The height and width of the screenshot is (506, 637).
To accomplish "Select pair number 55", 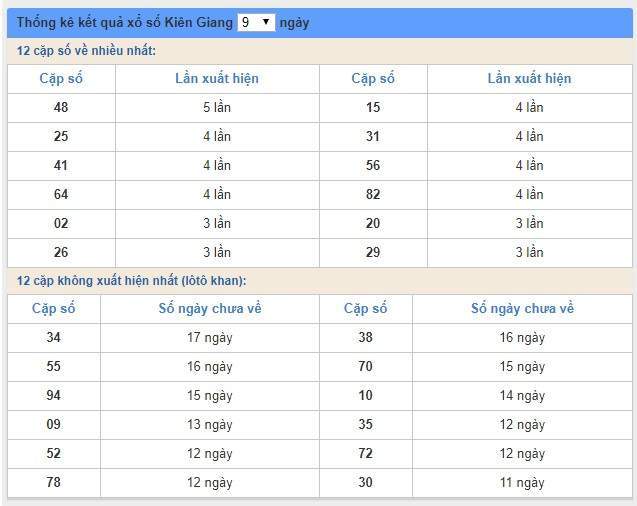I will pos(54,366).
